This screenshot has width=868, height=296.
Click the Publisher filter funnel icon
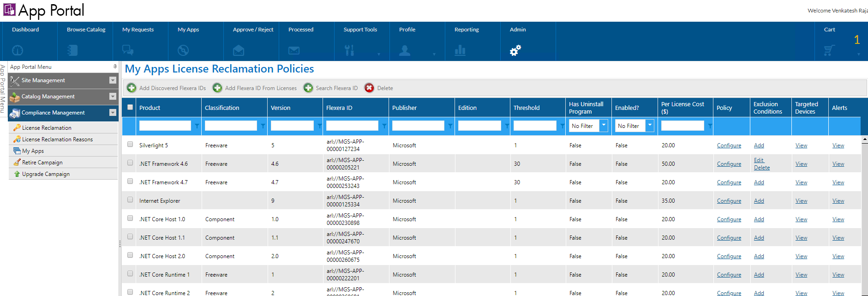tap(450, 126)
